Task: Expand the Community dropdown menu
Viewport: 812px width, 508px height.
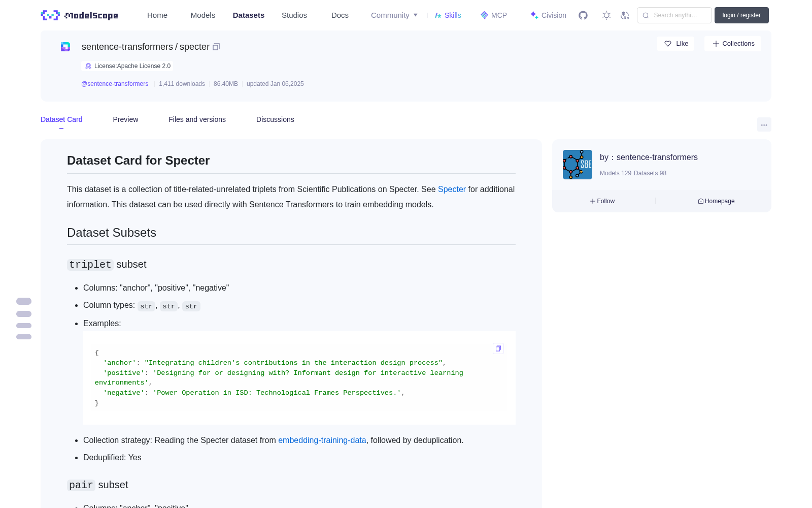Action: tap(394, 15)
